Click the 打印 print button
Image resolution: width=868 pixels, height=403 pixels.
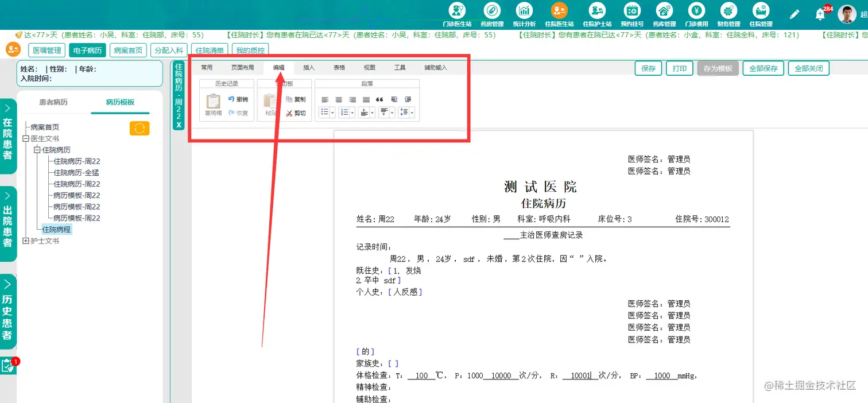679,68
